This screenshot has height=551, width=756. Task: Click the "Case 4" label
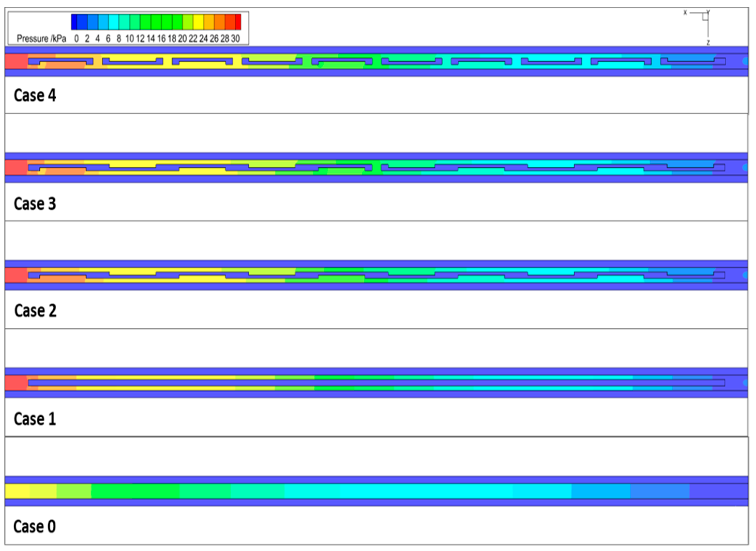pos(35,95)
